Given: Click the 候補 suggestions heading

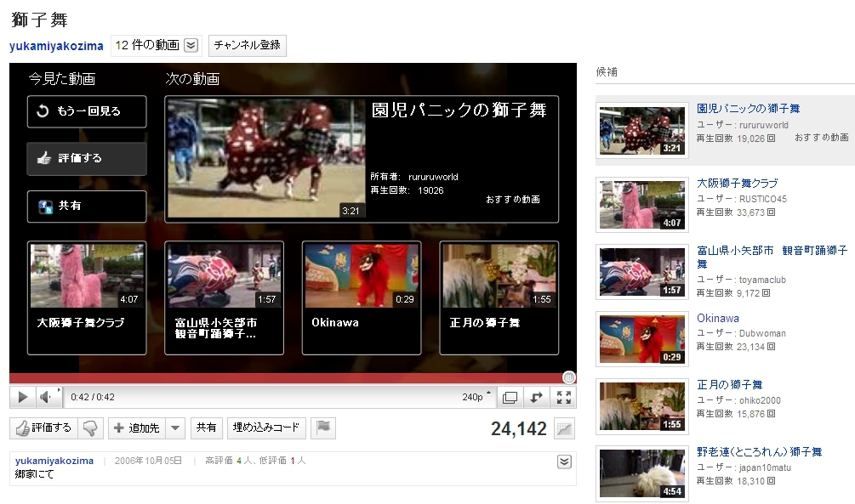Looking at the screenshot, I should pyautogui.click(x=607, y=72).
